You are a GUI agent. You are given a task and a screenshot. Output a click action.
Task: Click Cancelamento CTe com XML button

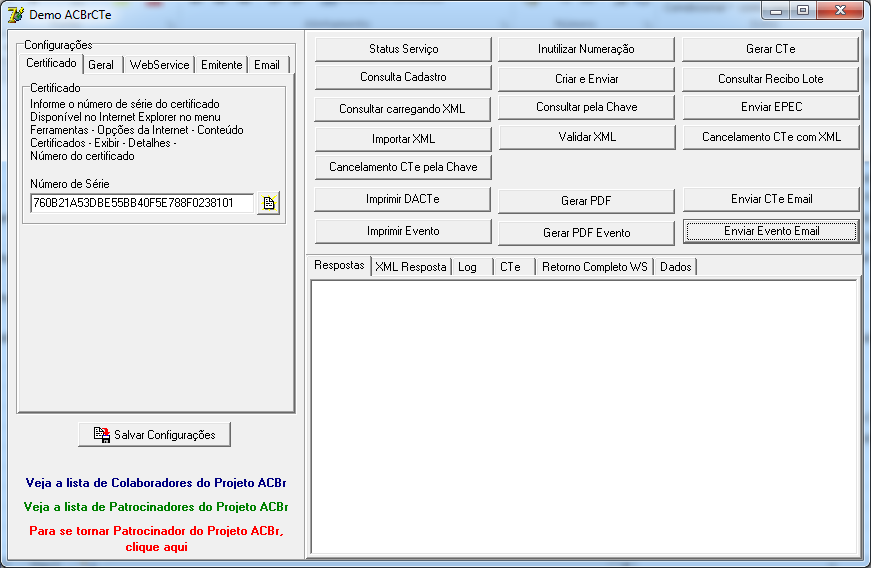pyautogui.click(x=771, y=137)
